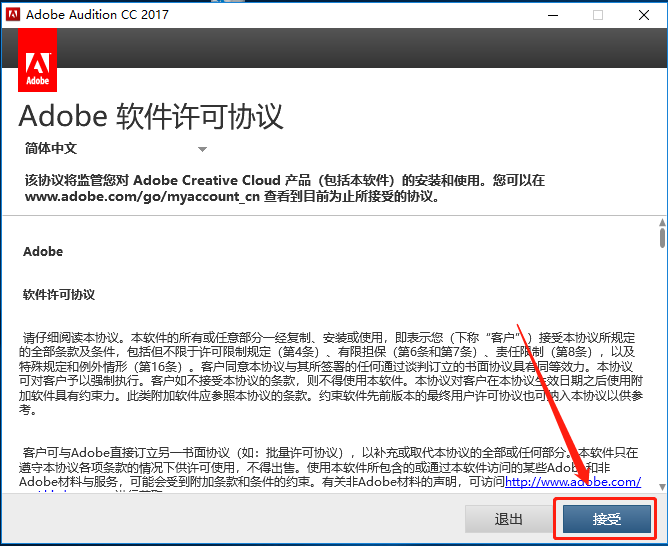The height and width of the screenshot is (546, 668).
Task: Close the Adobe Audition CC 2017 window
Action: point(644,15)
